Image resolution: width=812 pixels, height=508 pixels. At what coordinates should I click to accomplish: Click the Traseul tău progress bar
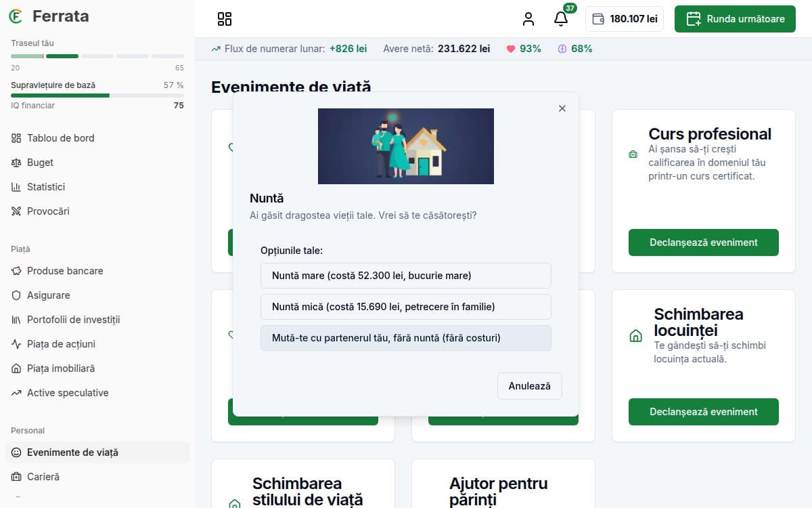pyautogui.click(x=97, y=56)
